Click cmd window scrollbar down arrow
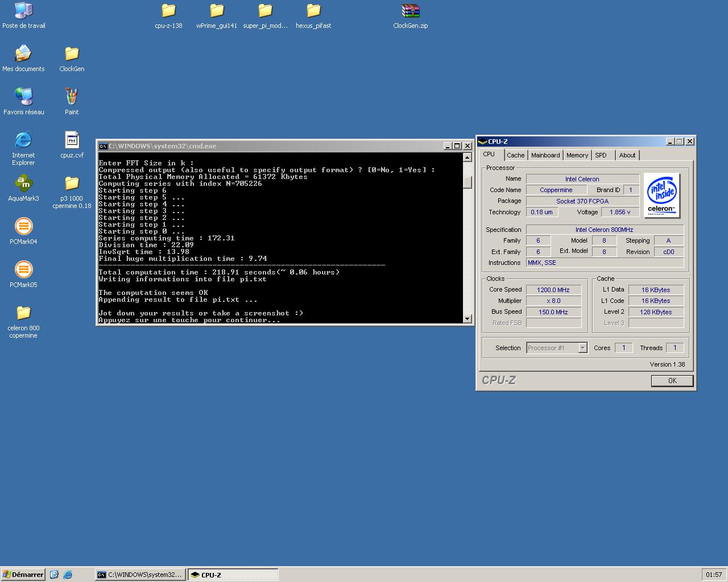The height and width of the screenshot is (582, 728). [468, 319]
